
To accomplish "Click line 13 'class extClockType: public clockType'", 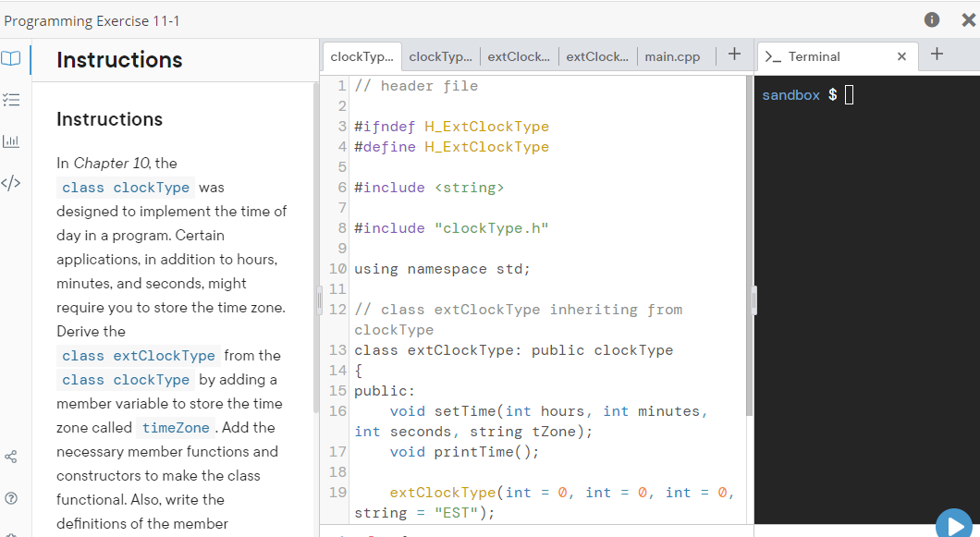I will point(514,350).
